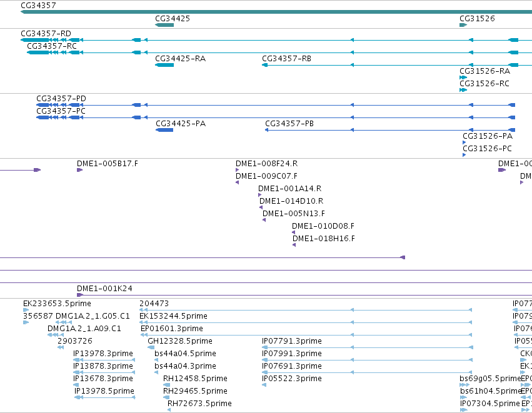Click EST label 356587
Image resolution: width=532 pixels, height=413 pixels.
coord(38,316)
